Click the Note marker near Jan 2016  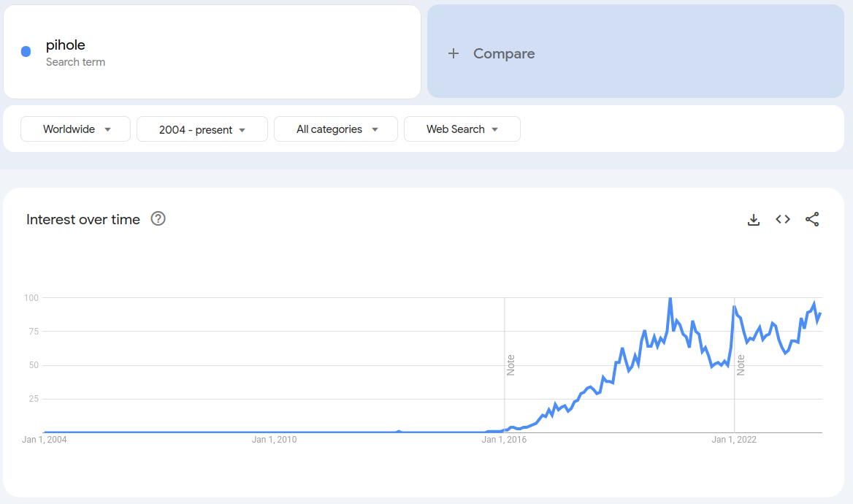pyautogui.click(x=510, y=364)
